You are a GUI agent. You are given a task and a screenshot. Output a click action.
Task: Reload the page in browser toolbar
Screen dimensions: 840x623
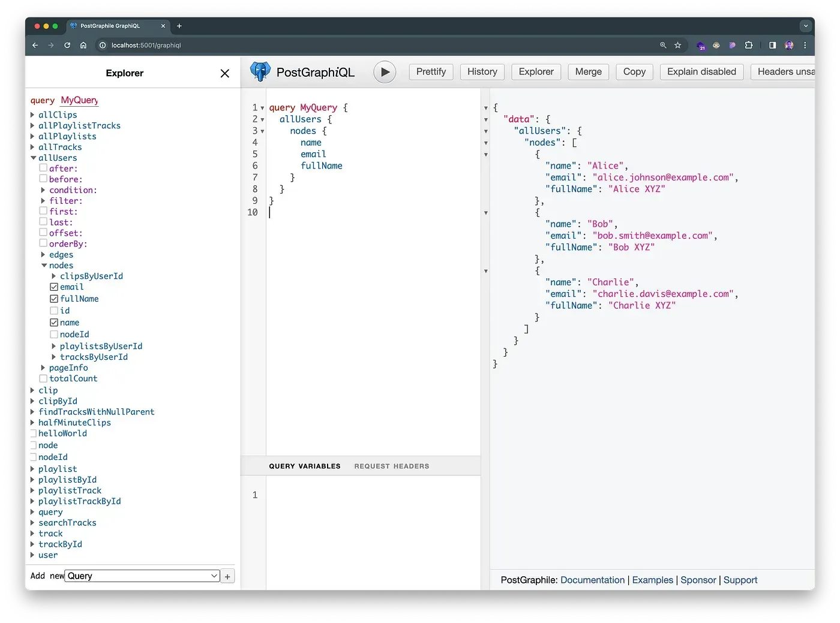67,45
